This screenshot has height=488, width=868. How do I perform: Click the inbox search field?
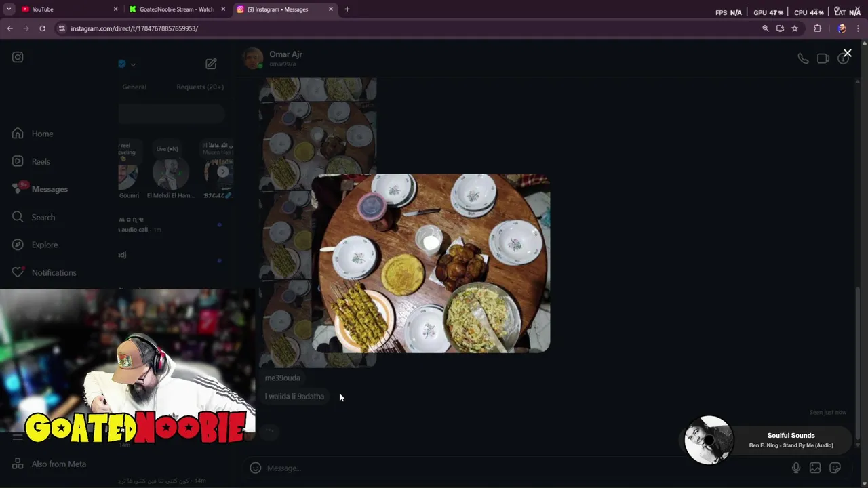coord(171,114)
